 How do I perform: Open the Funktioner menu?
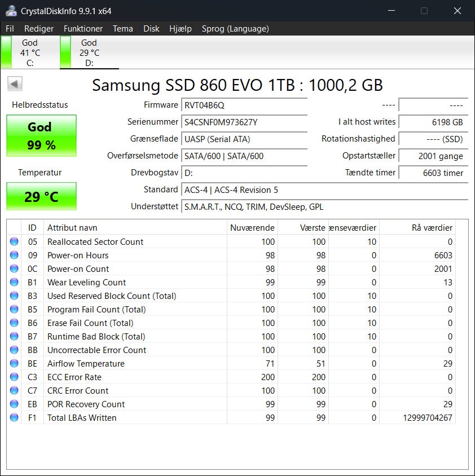(83, 29)
